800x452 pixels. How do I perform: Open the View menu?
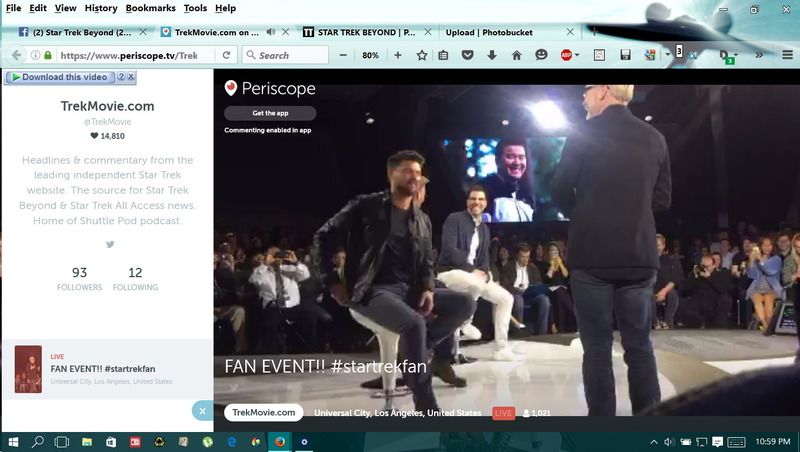coord(65,8)
